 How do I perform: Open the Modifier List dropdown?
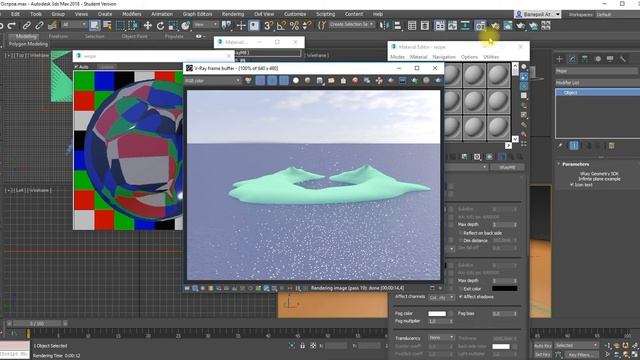click(x=598, y=83)
